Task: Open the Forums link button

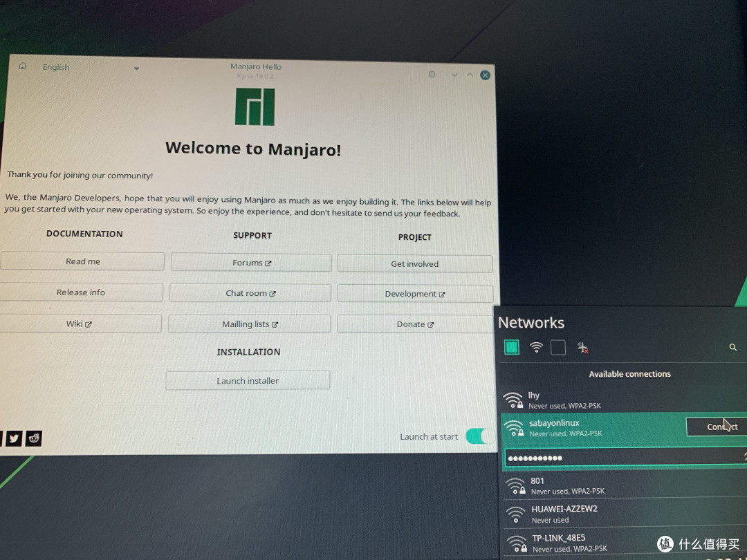Action: [x=251, y=263]
